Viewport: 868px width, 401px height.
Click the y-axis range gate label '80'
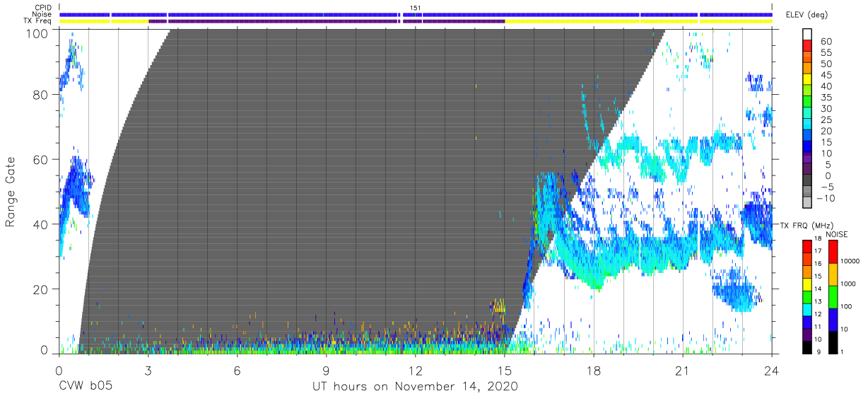[x=41, y=95]
